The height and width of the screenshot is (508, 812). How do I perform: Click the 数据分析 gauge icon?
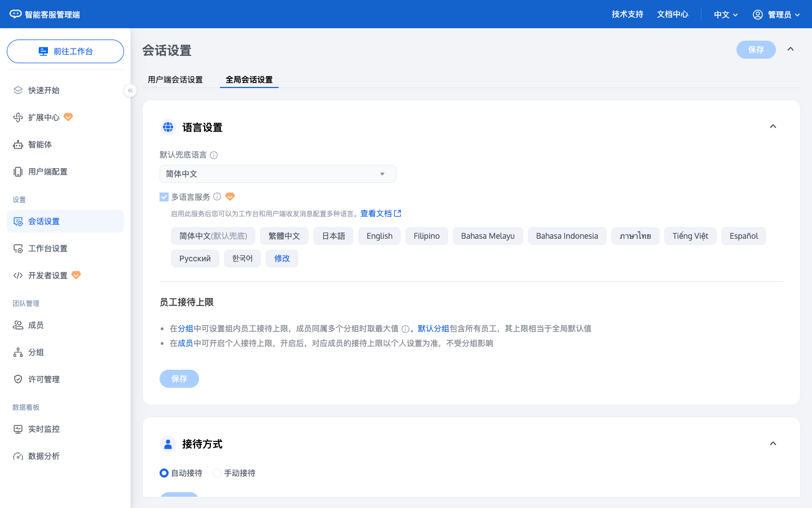click(x=18, y=456)
